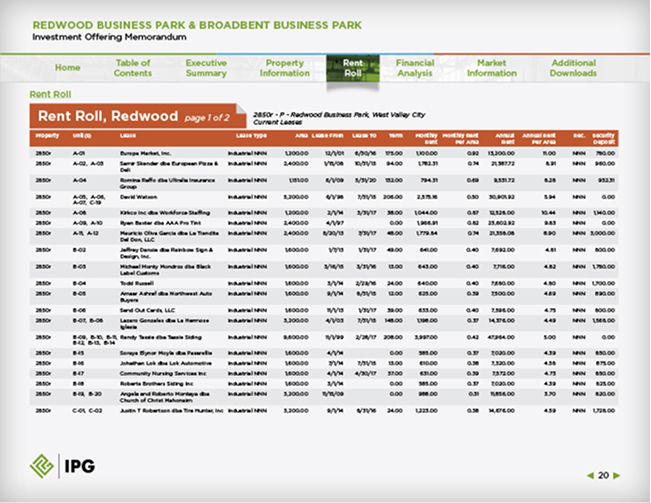The image size is (651, 503).
Task: Click the area value 5,200.00
Action: click(x=296, y=197)
